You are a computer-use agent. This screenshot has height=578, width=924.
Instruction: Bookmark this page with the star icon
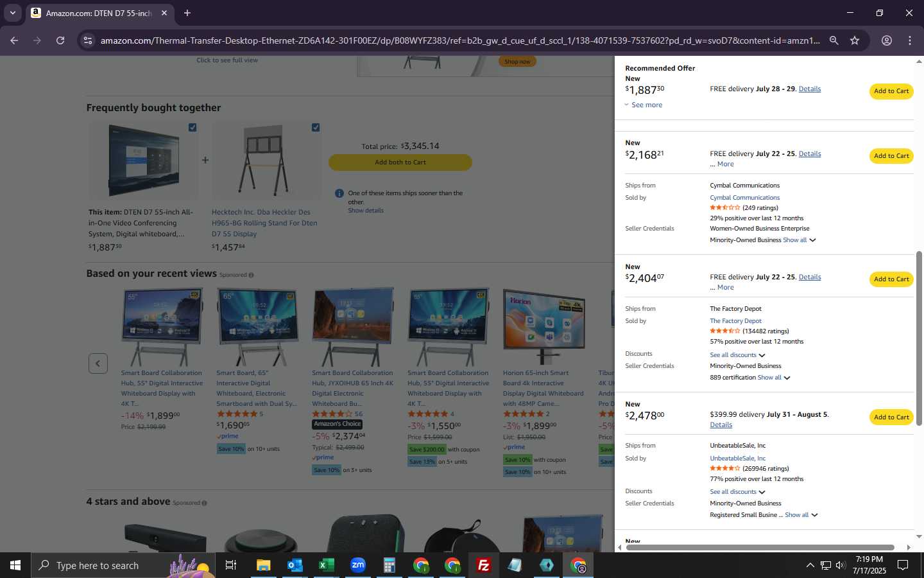click(855, 40)
